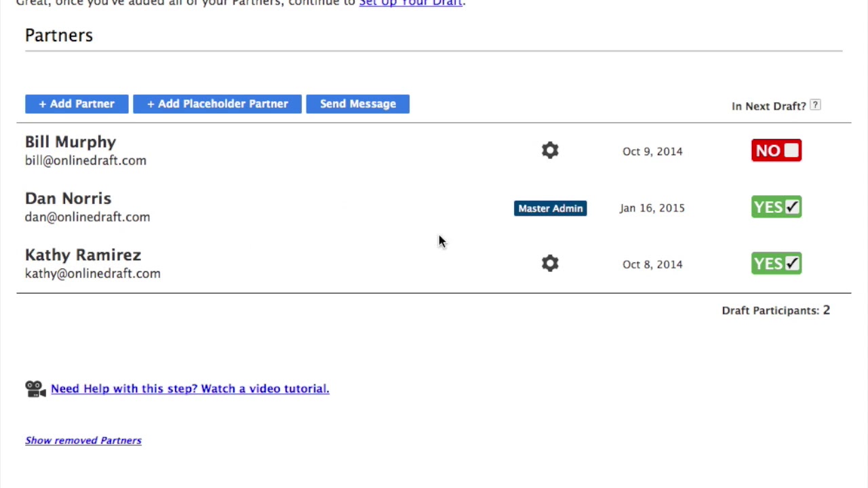The height and width of the screenshot is (488, 868).
Task: Click bill@onlinedraft.com email address
Action: coord(85,161)
